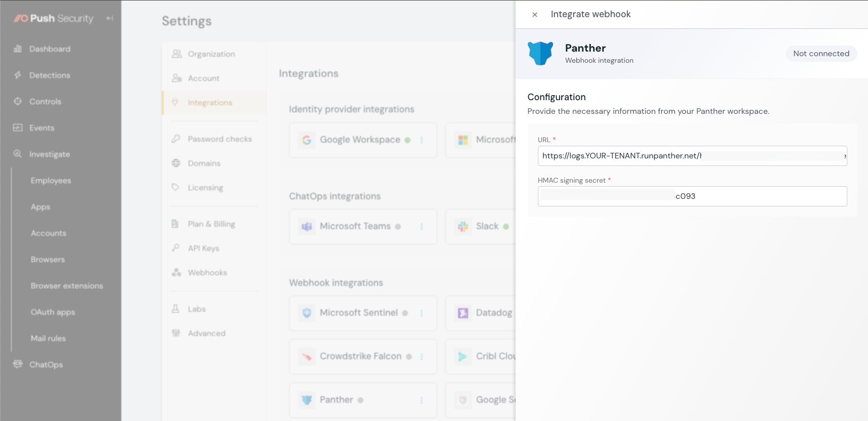
Task: Focus the HMAC signing secret field
Action: (x=692, y=196)
